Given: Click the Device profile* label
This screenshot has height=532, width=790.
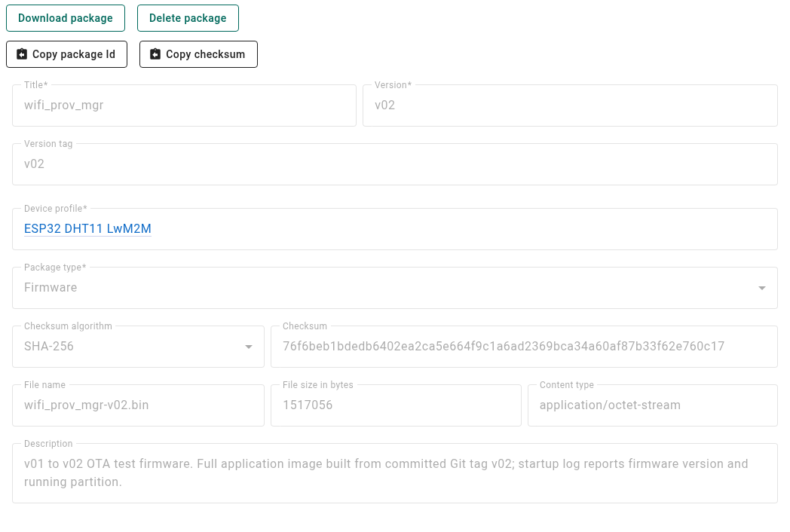Looking at the screenshot, I should pyautogui.click(x=56, y=209).
